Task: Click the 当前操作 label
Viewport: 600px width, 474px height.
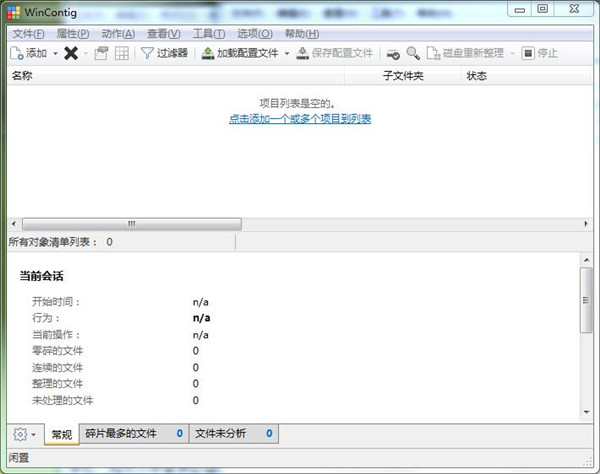Action: (56, 335)
